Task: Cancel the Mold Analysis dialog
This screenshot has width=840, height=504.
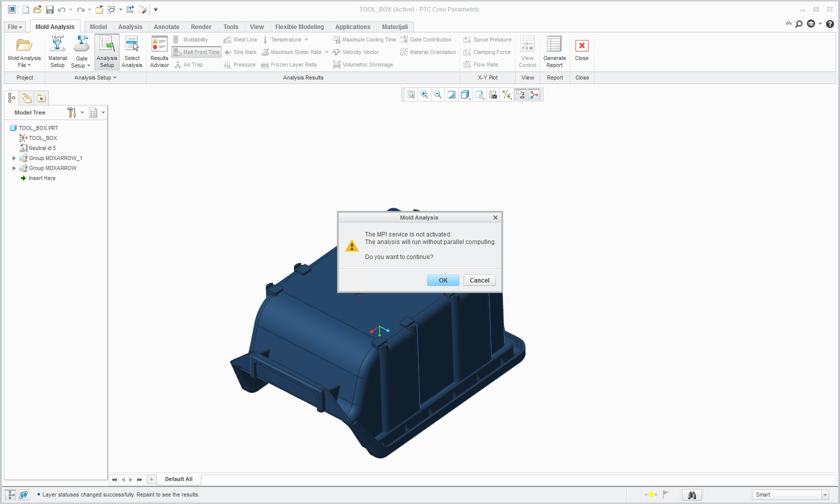Action: tap(479, 280)
